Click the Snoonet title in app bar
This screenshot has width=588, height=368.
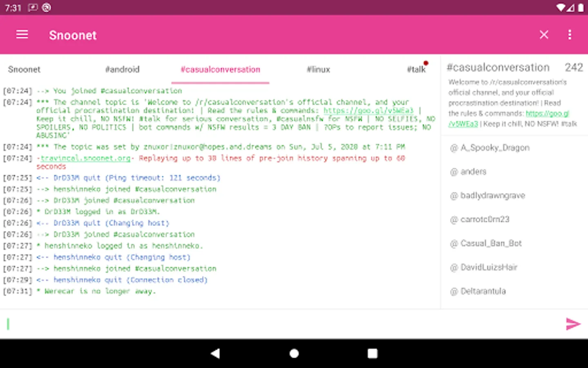pyautogui.click(x=73, y=35)
